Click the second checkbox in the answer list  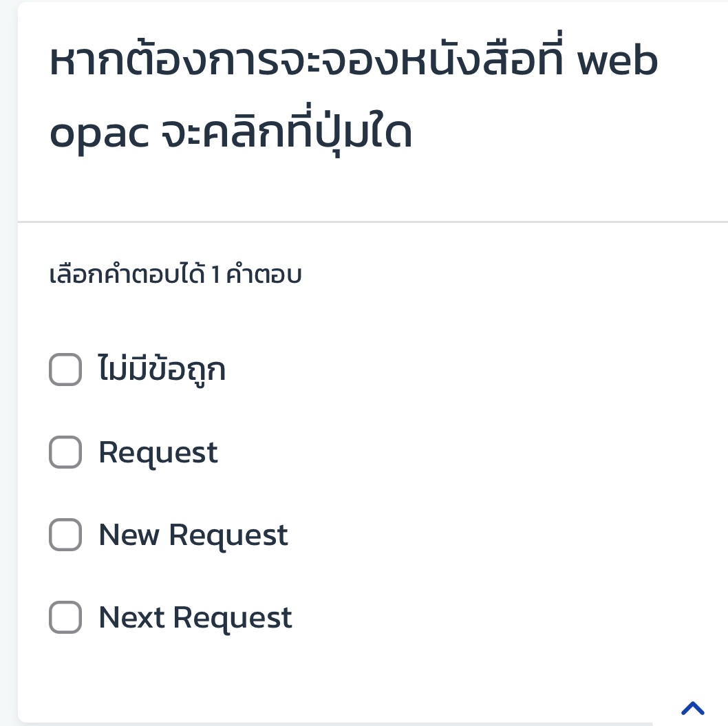click(x=65, y=452)
